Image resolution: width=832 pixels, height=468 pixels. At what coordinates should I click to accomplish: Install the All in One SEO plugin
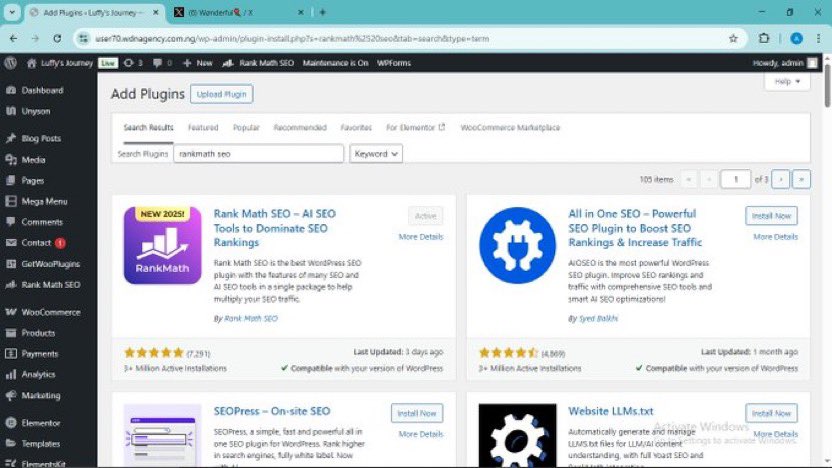pos(771,216)
